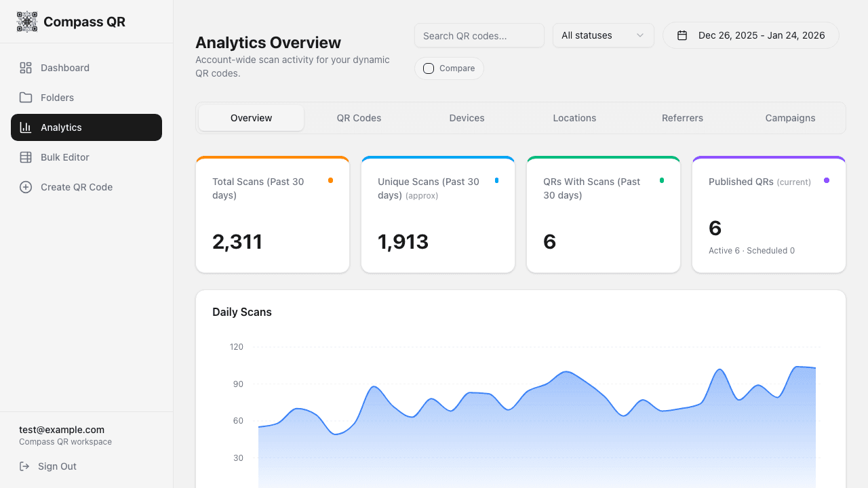Switch to the QR Codes tab
868x488 pixels.
(359, 118)
